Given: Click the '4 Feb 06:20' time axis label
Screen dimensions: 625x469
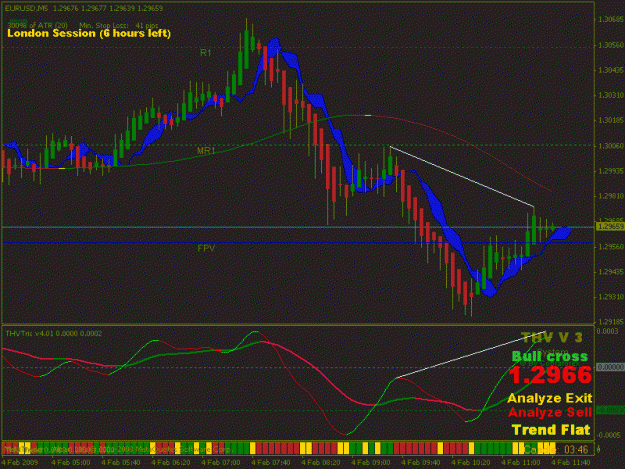Looking at the screenshot, I should pyautogui.click(x=171, y=463).
